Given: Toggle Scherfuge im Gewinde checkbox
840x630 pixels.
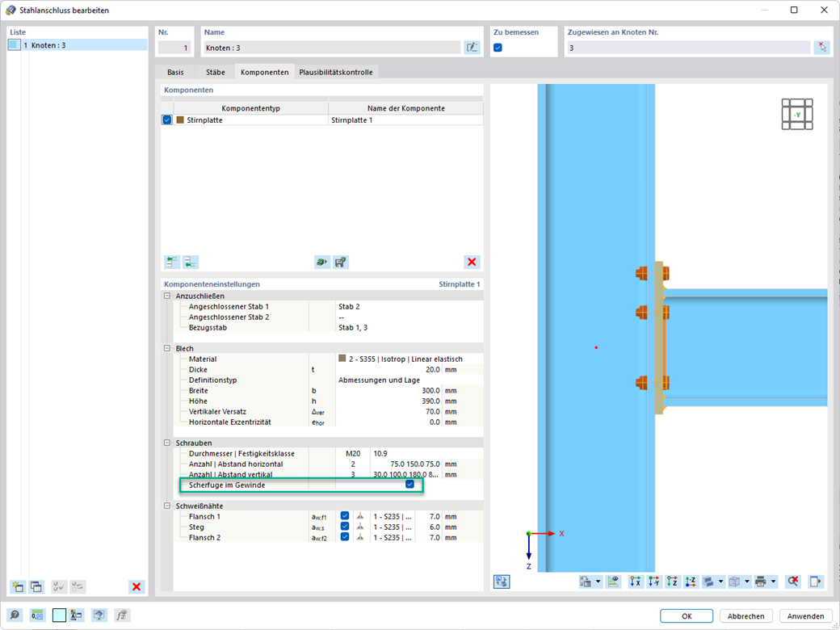Looking at the screenshot, I should 409,485.
